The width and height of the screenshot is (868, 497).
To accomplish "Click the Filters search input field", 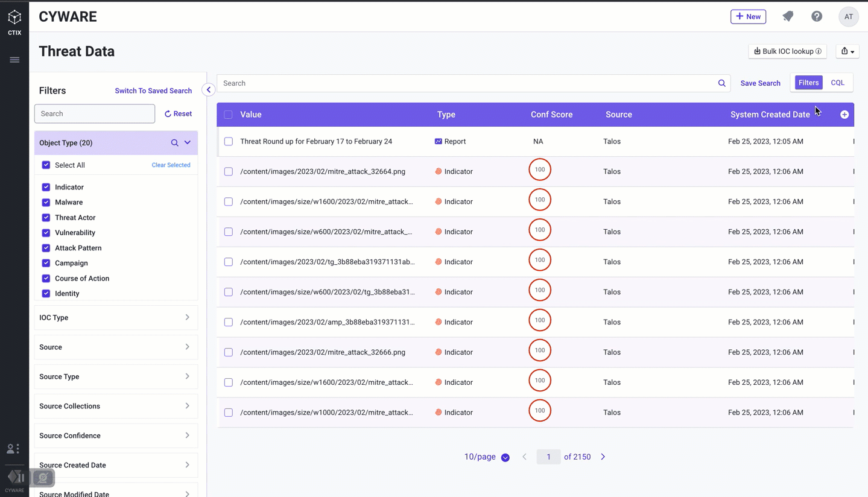I will pyautogui.click(x=95, y=113).
